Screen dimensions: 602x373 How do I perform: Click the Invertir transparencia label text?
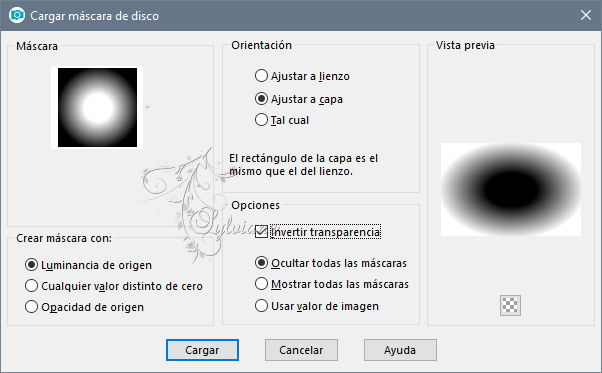pos(326,232)
